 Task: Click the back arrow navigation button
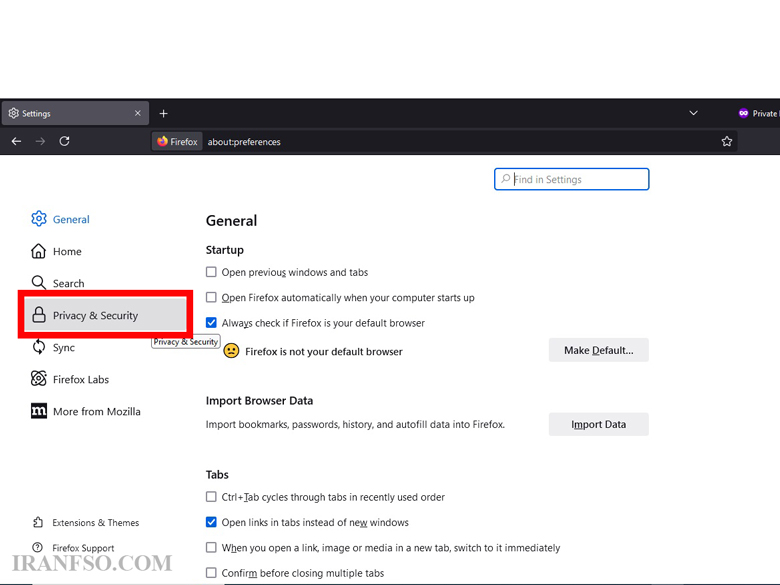point(16,142)
